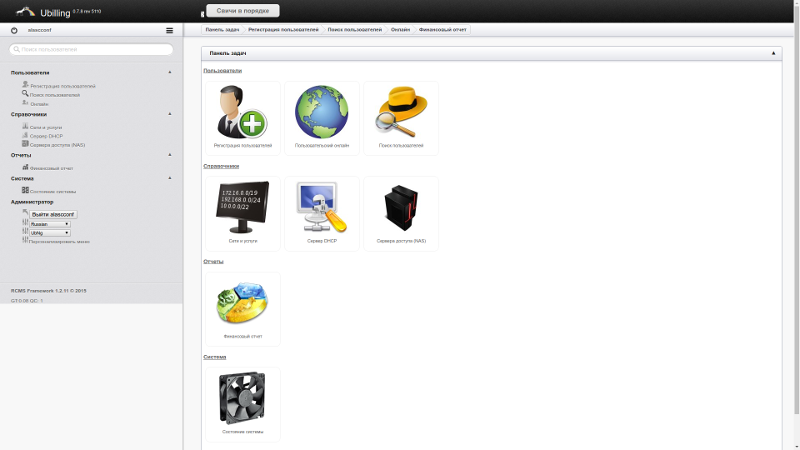
Task: Click the Система heading link in main panel
Action: click(x=214, y=357)
